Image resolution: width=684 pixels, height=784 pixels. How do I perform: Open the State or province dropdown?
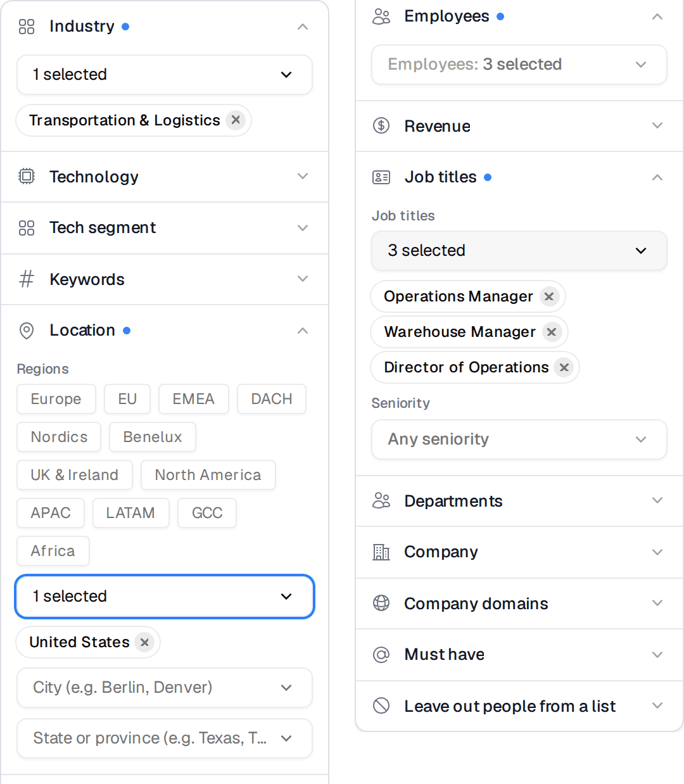[165, 738]
